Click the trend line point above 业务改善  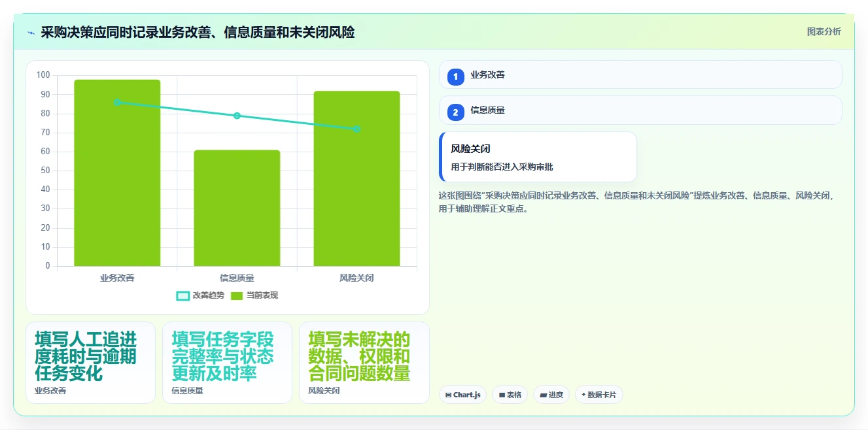click(117, 102)
